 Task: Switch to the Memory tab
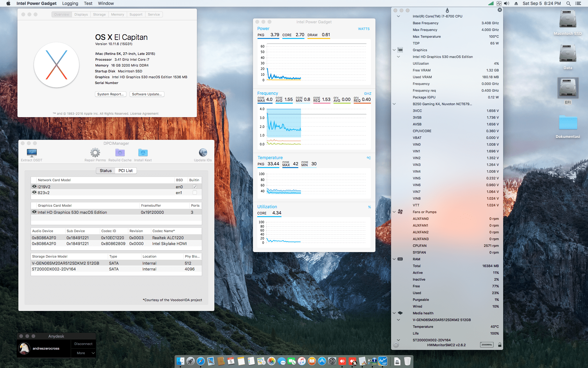(x=118, y=14)
